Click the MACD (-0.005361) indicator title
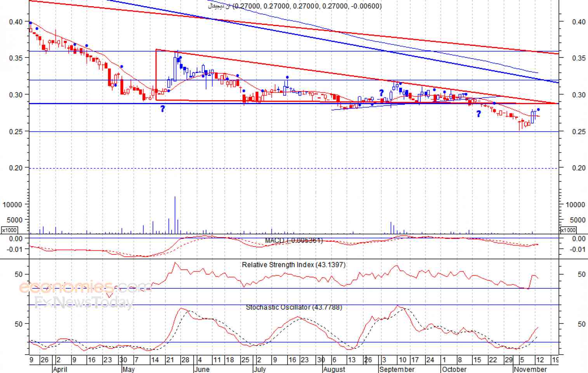 [294, 241]
